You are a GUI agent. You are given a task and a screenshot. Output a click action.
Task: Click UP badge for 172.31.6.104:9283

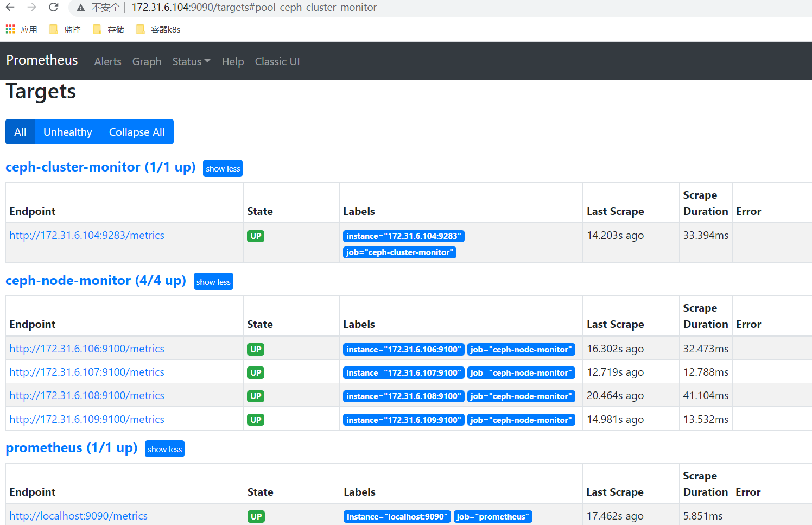(256, 236)
